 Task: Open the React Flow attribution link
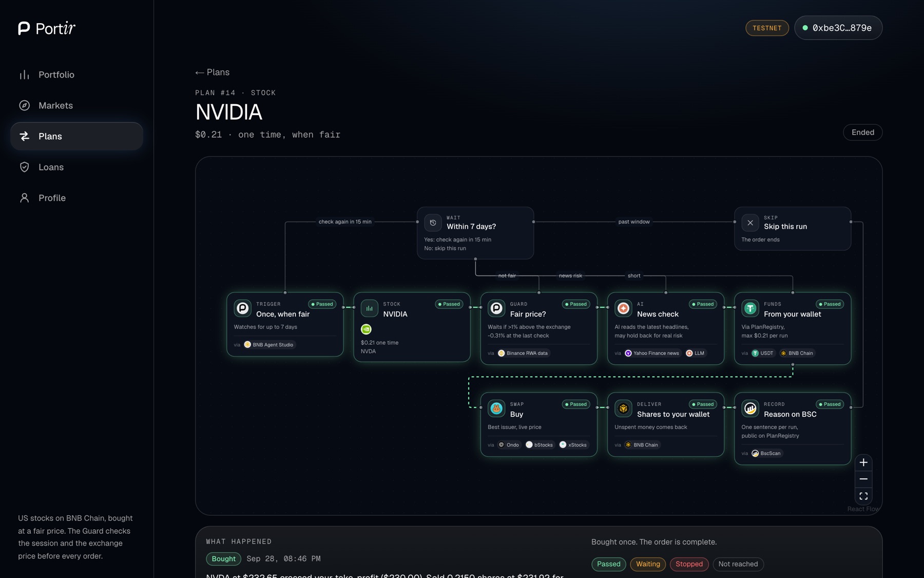point(863,509)
